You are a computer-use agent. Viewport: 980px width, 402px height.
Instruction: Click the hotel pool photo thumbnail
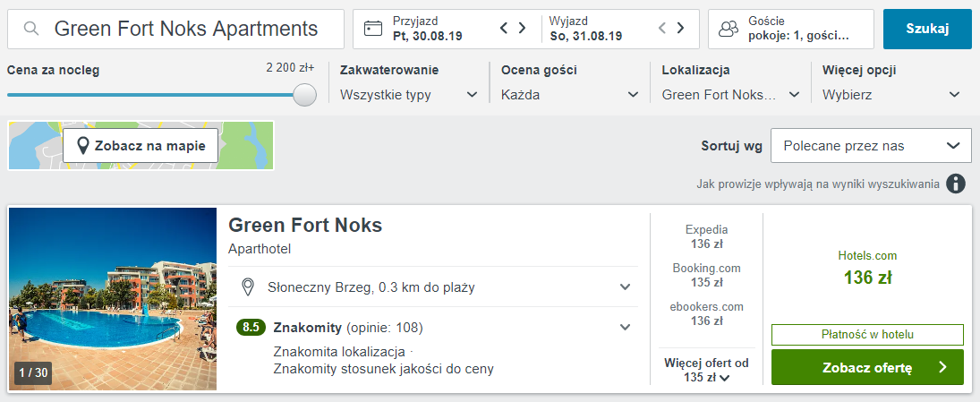coord(113,299)
